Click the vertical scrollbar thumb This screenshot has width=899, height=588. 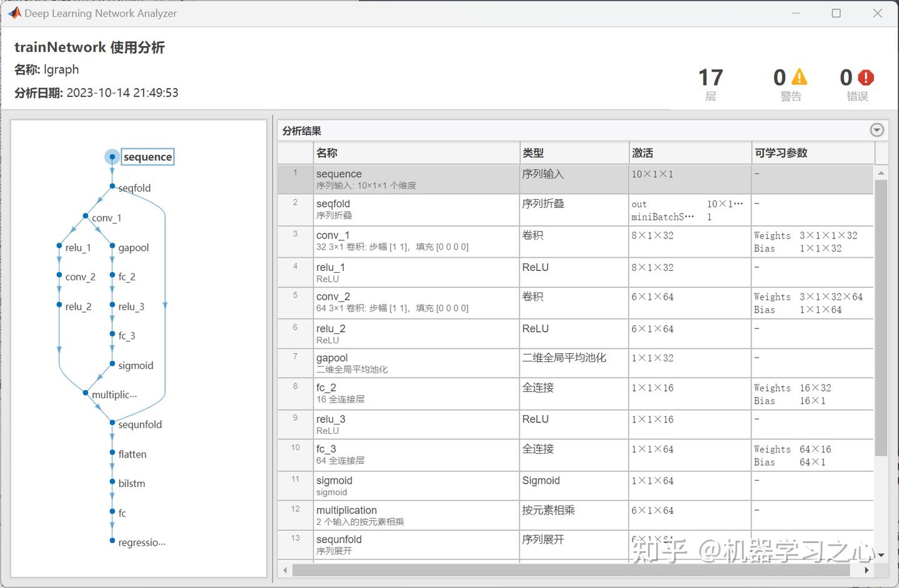[881, 318]
